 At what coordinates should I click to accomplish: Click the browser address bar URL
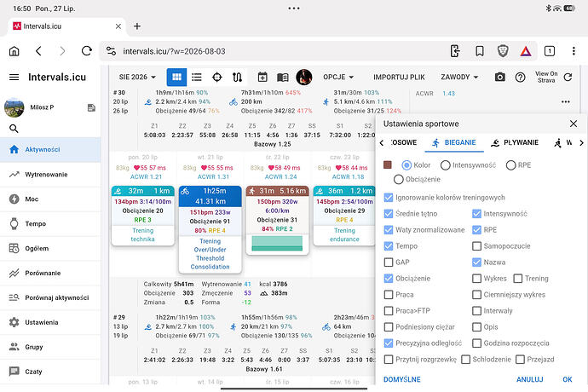tap(174, 51)
